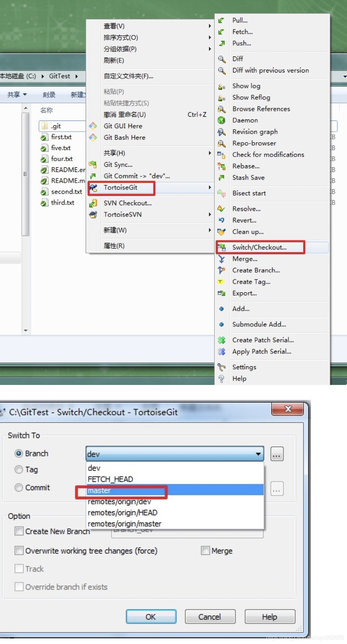Click the Revert arrow icon
347x644 pixels.
pos(221,220)
